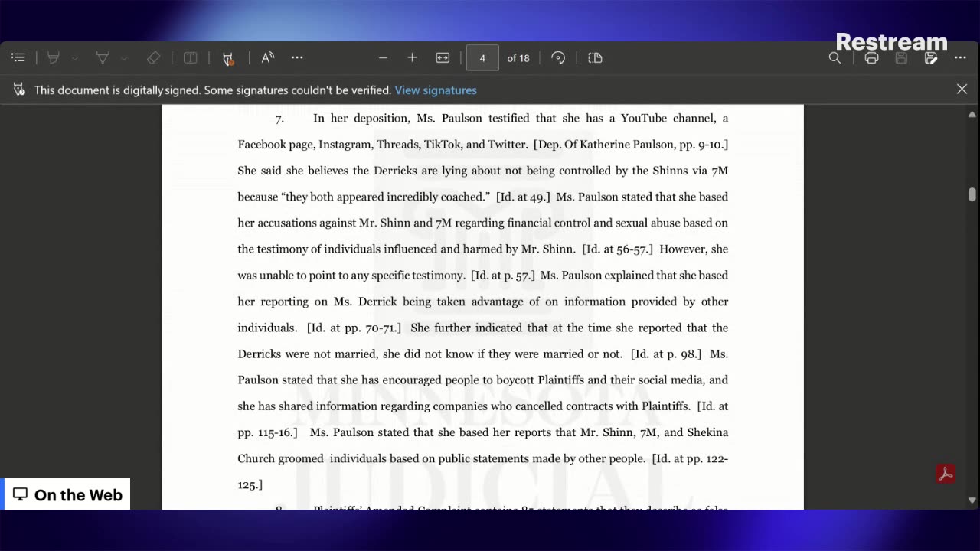The width and height of the screenshot is (980, 551).
Task: Start Read aloud
Action: 267,57
